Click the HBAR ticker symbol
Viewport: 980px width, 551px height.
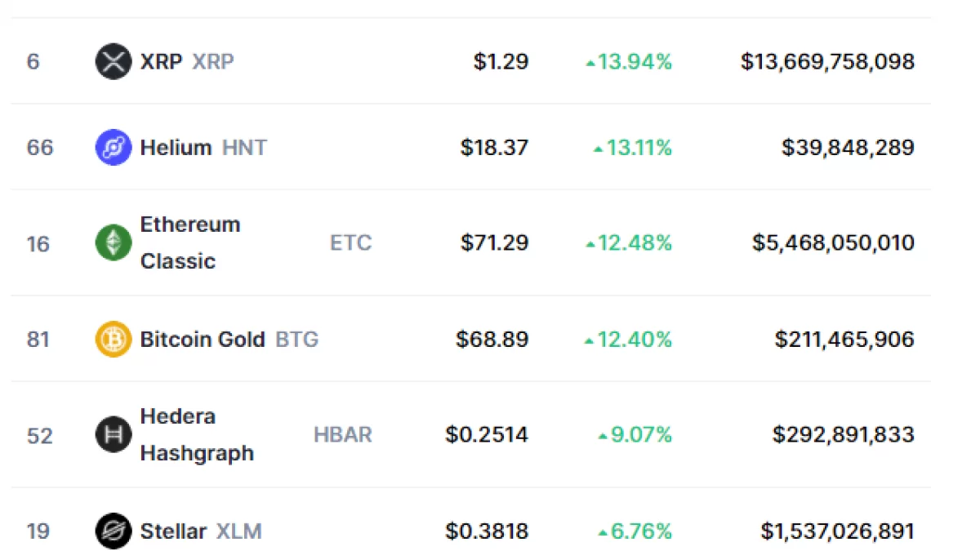pos(342,434)
